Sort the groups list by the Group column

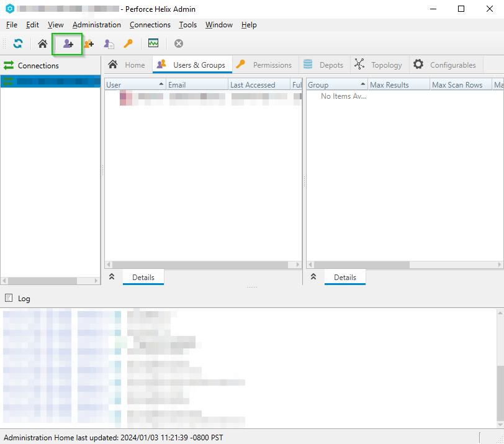336,84
